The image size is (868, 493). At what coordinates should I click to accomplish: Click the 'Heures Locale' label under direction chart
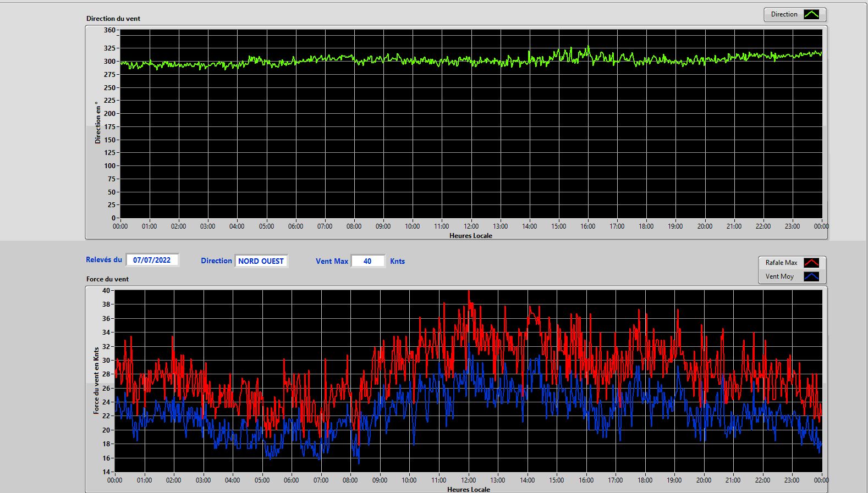coord(471,236)
